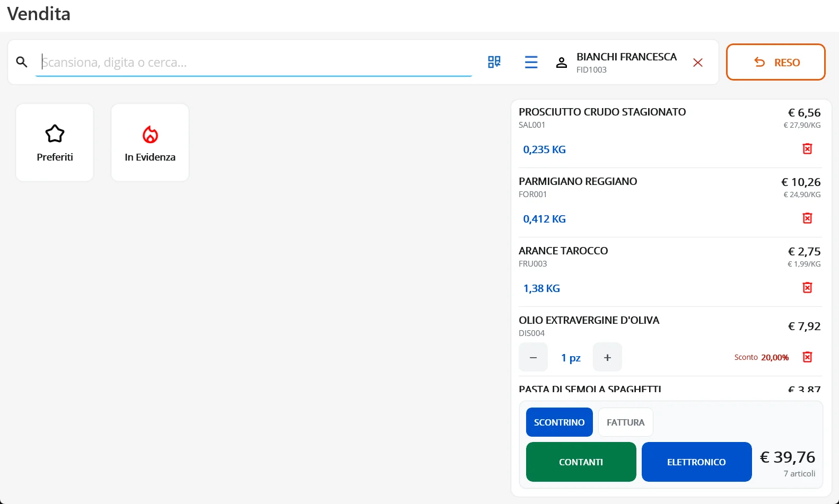Increase olive oil quantity with plus
Viewport: 839px width, 504px height.
[607, 357]
